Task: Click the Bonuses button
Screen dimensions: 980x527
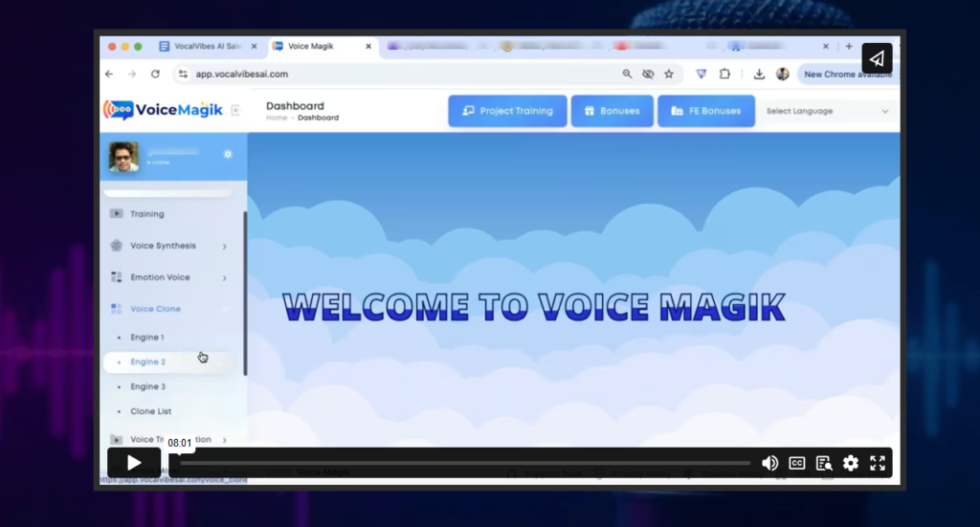Action: (612, 111)
